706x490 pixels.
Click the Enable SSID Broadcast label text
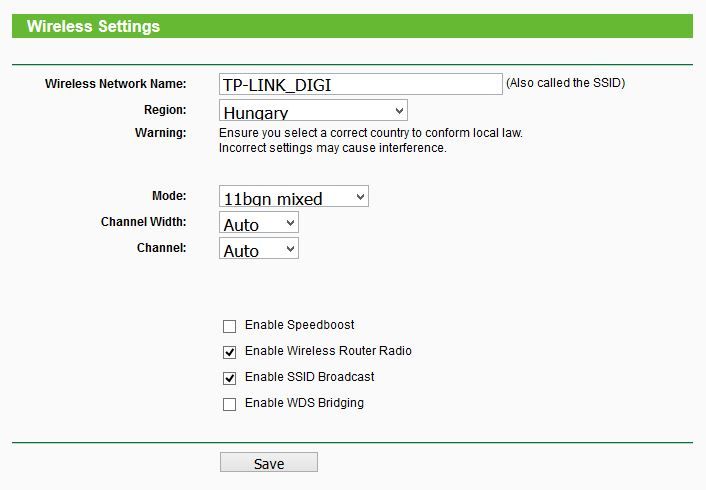coord(309,377)
